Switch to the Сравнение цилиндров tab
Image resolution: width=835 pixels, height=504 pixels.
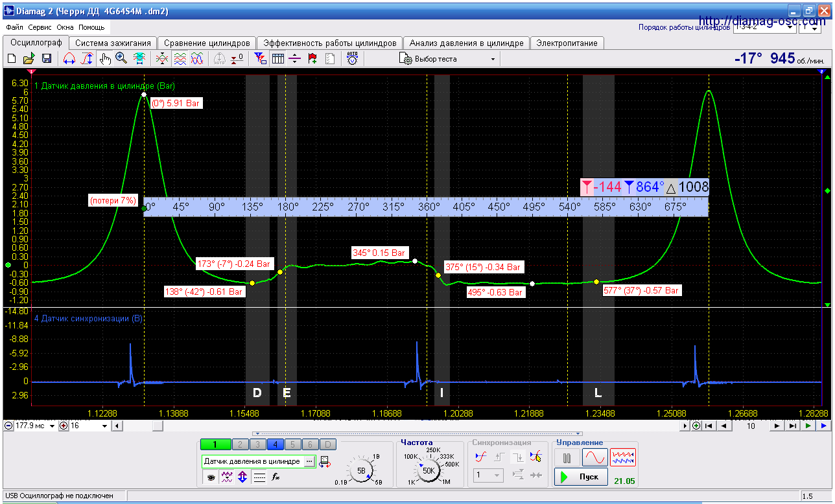tap(207, 43)
